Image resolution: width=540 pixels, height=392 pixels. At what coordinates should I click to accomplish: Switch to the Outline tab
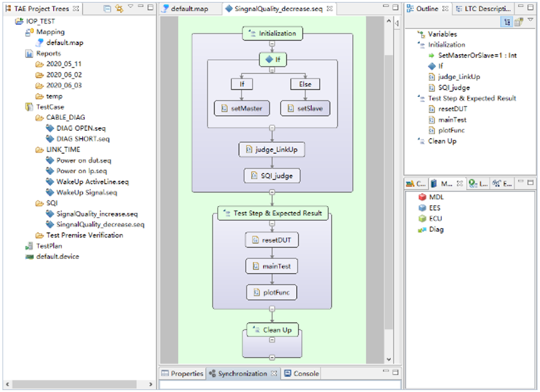[427, 9]
